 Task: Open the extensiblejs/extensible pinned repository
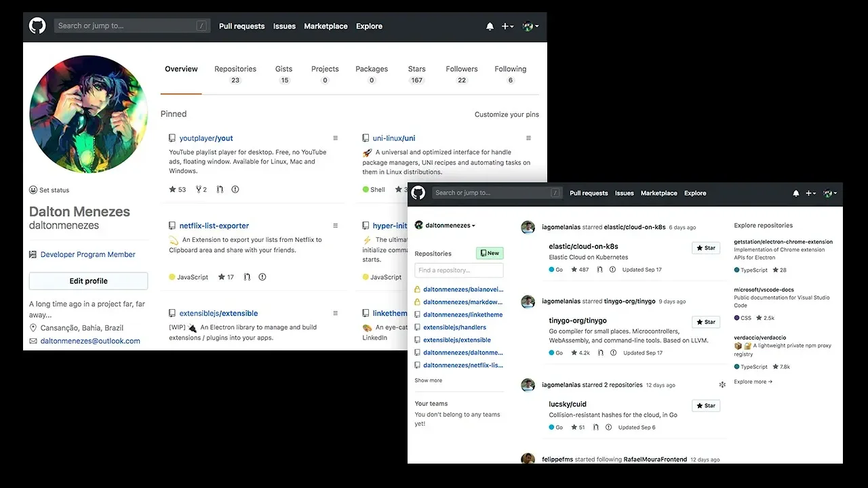[218, 314]
